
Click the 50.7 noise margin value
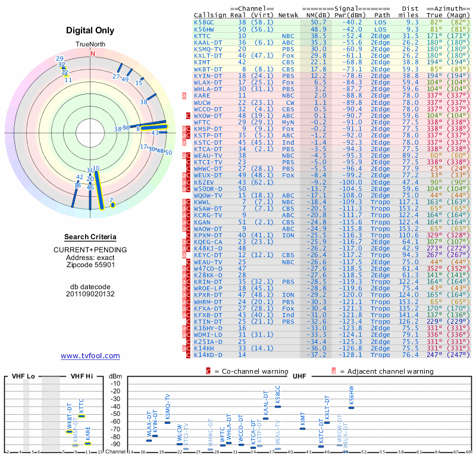[x=318, y=23]
